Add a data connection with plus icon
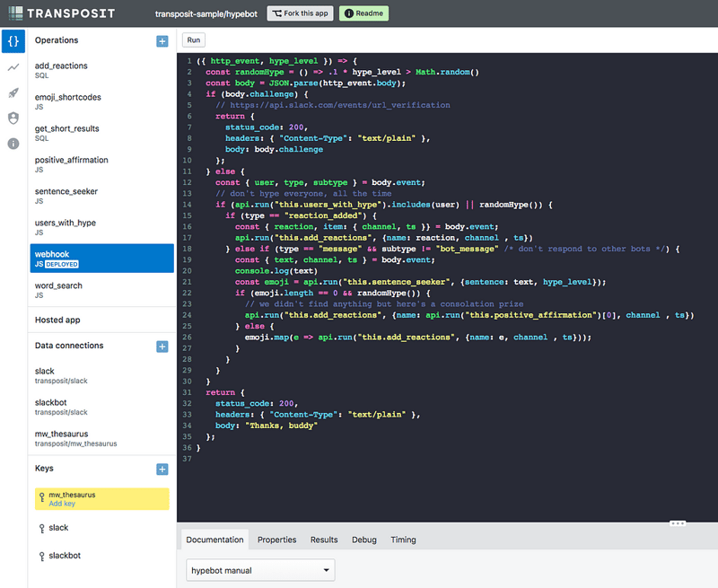718x588 pixels. coord(162,347)
